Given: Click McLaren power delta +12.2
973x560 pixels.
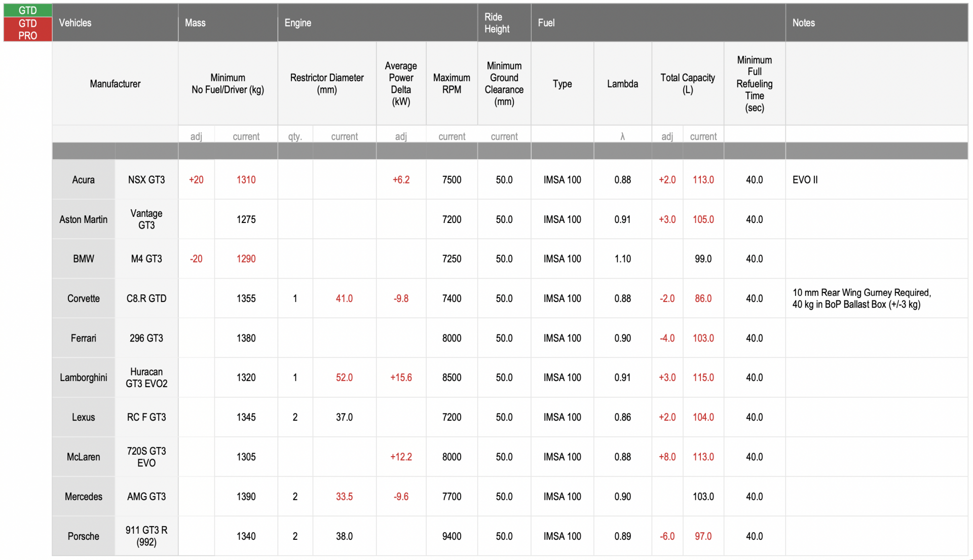Looking at the screenshot, I should click(401, 457).
